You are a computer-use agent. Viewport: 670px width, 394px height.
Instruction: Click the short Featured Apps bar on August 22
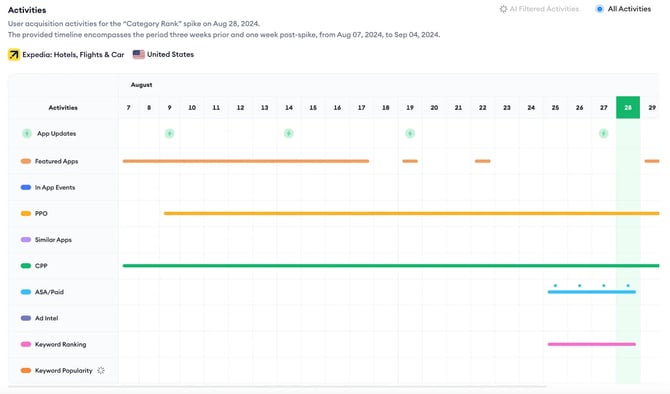click(482, 161)
